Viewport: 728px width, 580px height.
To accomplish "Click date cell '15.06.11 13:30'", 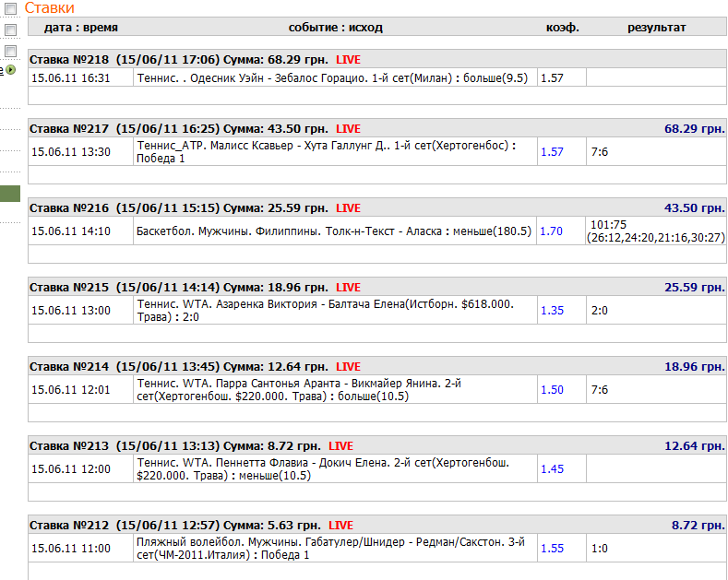I will 70,152.
